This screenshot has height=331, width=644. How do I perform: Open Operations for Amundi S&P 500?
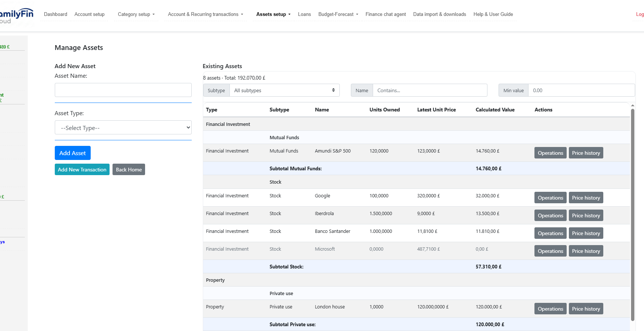click(x=550, y=153)
